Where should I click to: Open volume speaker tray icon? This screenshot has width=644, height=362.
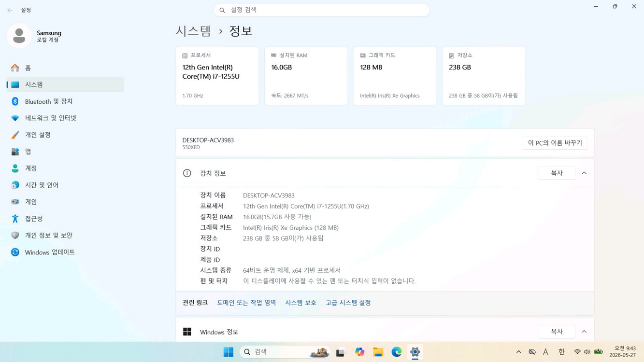tap(587, 352)
